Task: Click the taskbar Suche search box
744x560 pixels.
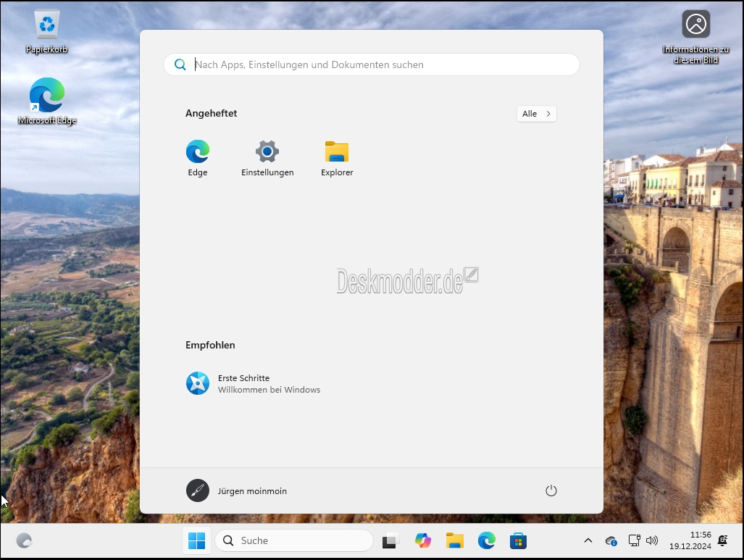Action: coord(294,540)
